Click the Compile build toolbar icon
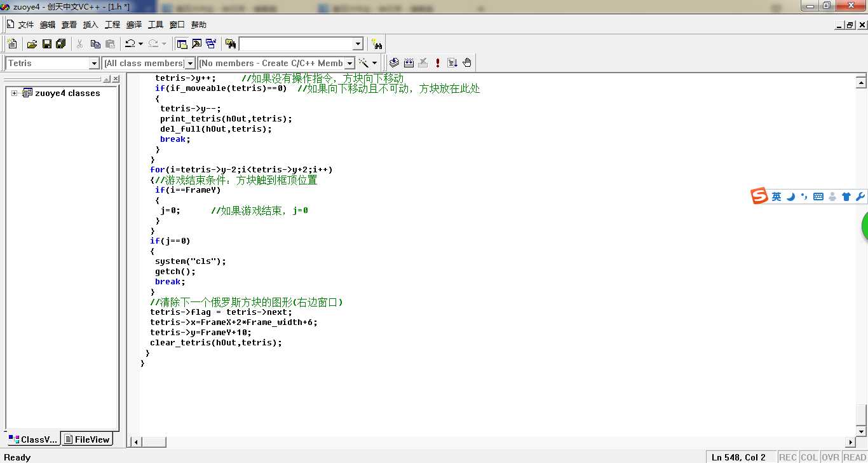This screenshot has width=868, height=463. pos(394,63)
